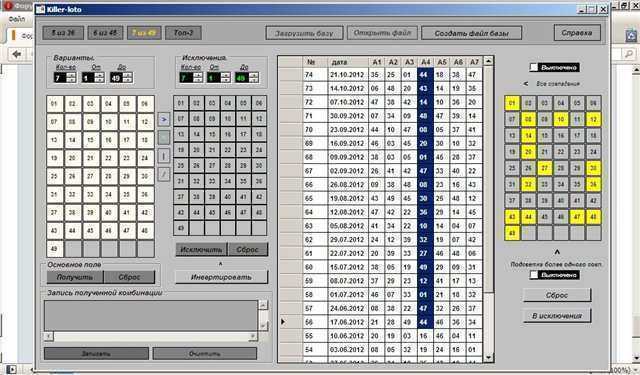Viewport: 640px width, 375px height.
Task: Click the vertical bar '|' button between grids
Action: (x=164, y=156)
